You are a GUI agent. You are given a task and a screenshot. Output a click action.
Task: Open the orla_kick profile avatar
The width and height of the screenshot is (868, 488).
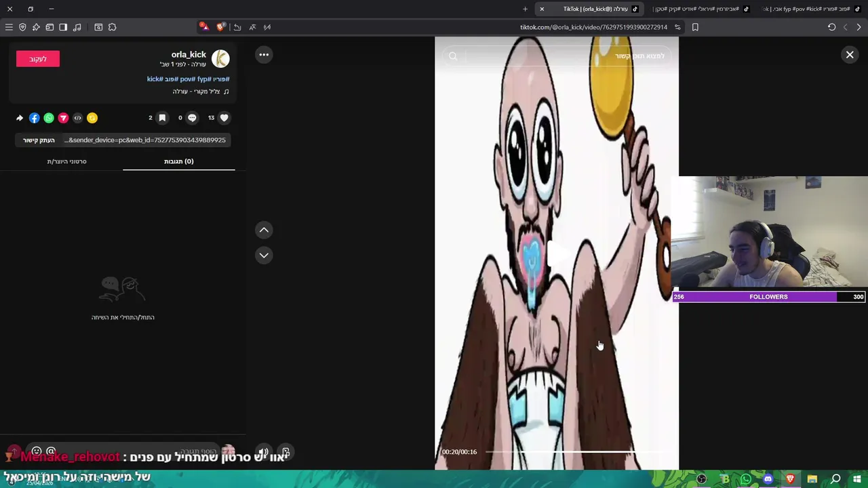220,59
